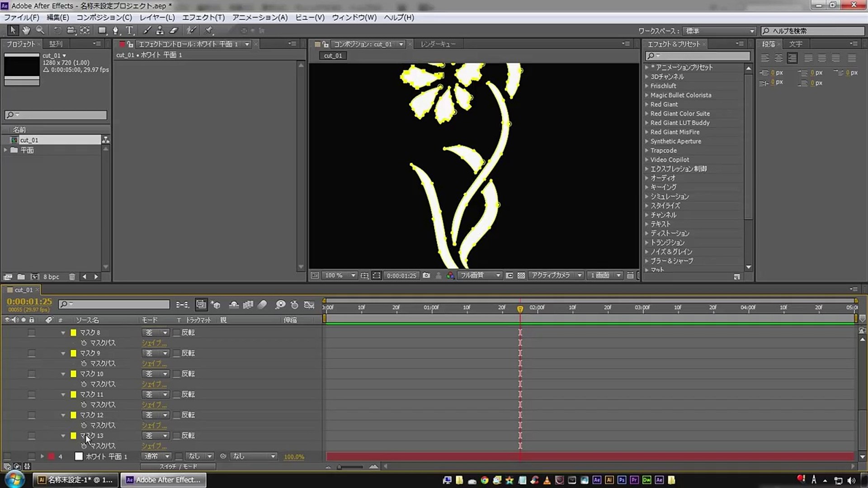Expand the 平面 folder in Project panel
The height and width of the screenshot is (488, 868).
[6, 150]
